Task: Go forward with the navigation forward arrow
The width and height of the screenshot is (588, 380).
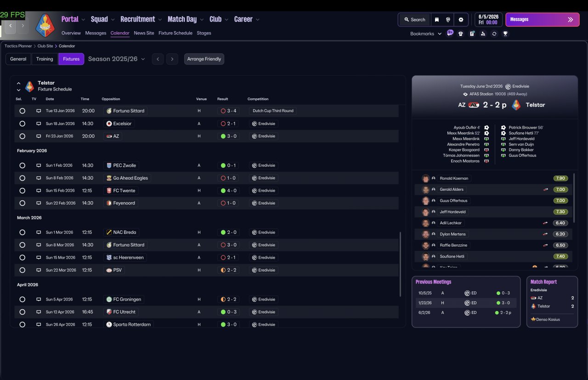Action: pos(23,26)
